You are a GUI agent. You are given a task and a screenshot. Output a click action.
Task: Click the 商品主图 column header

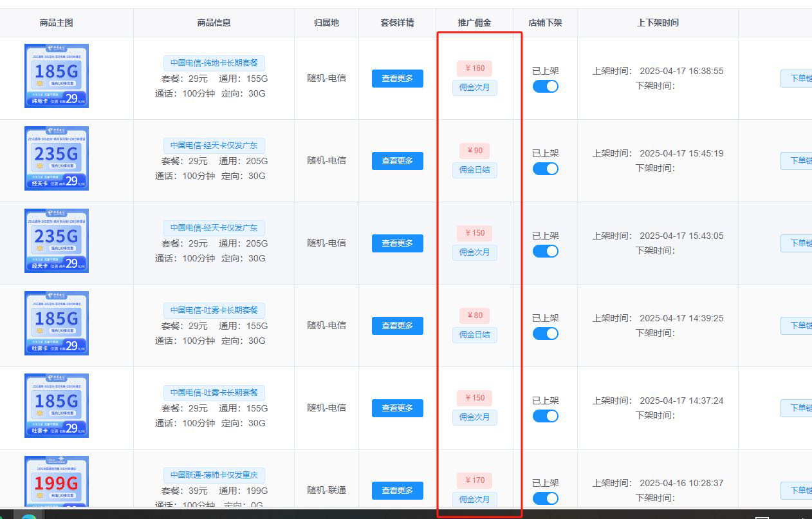(x=57, y=23)
